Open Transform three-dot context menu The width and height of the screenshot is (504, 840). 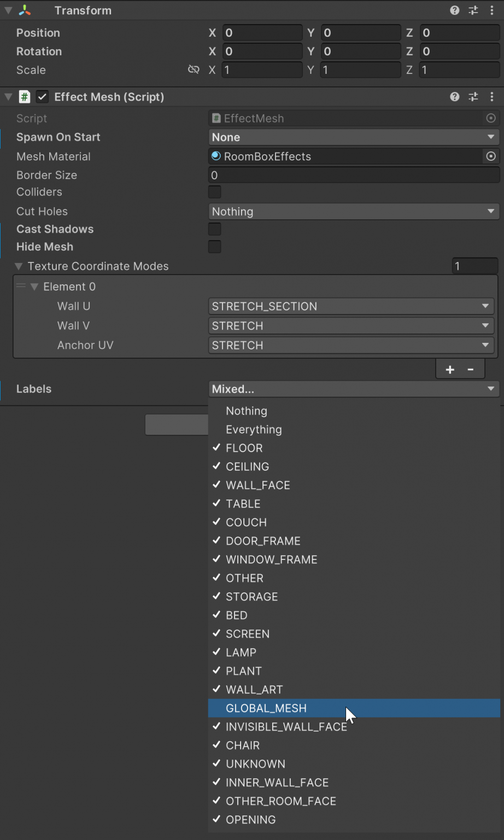[492, 10]
